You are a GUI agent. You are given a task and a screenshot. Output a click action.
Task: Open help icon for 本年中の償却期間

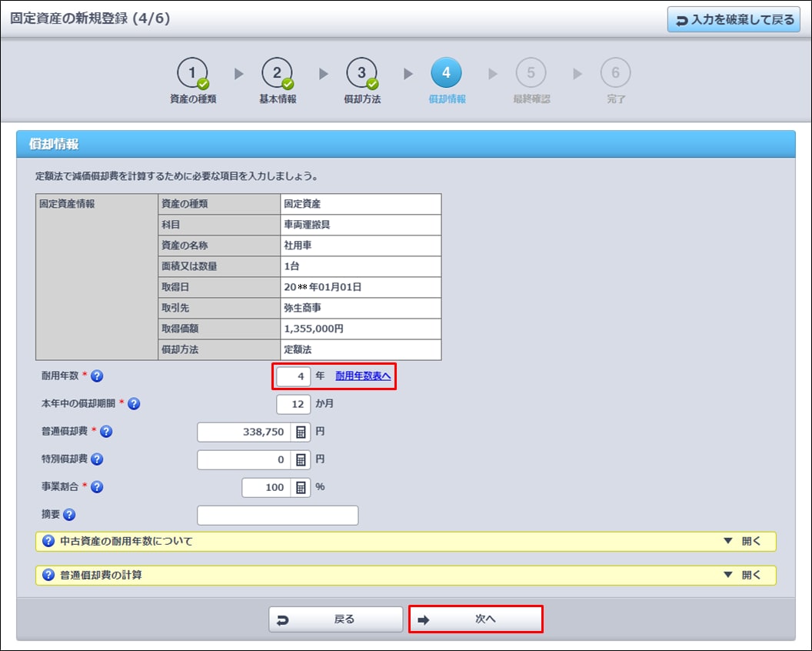coord(134,404)
